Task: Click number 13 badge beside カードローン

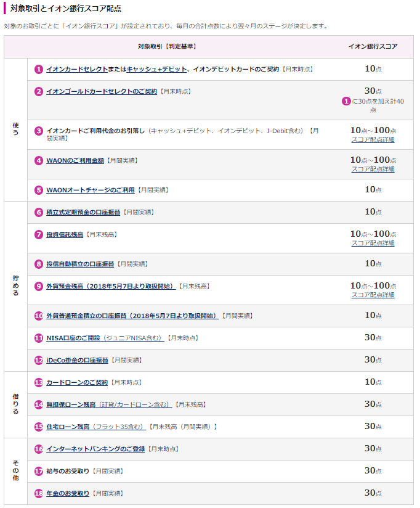Action: (x=39, y=382)
